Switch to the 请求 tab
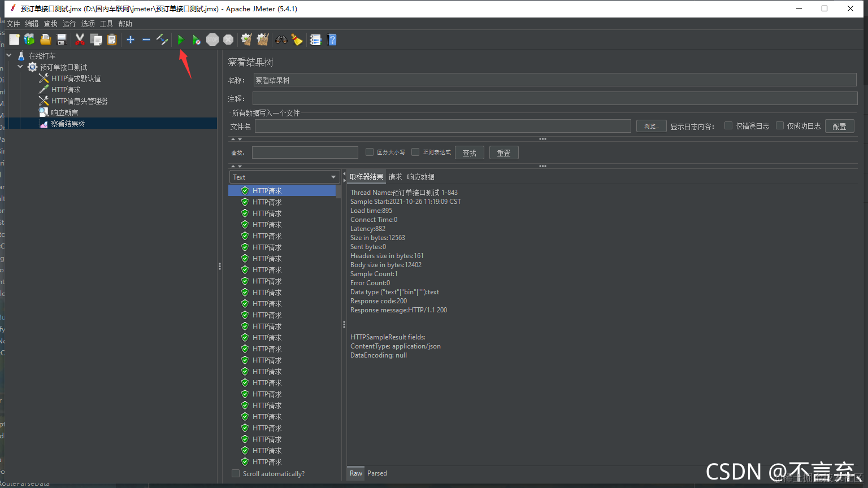Viewport: 868px width, 488px height. tap(395, 177)
